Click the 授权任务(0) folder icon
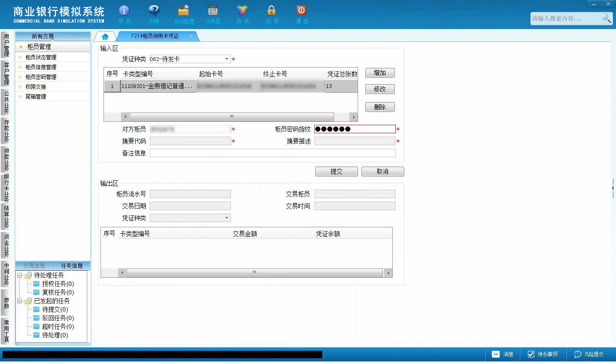Viewport: 616px width, 364px height. pos(37,284)
